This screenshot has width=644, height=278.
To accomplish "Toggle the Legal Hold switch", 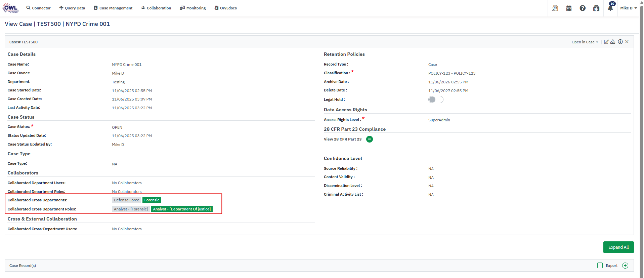I will (436, 100).
